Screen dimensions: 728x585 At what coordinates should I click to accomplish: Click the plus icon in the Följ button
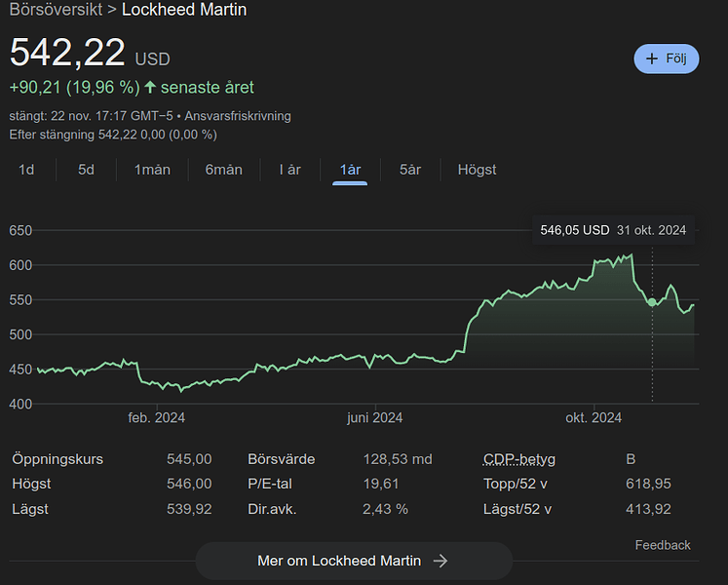[652, 58]
